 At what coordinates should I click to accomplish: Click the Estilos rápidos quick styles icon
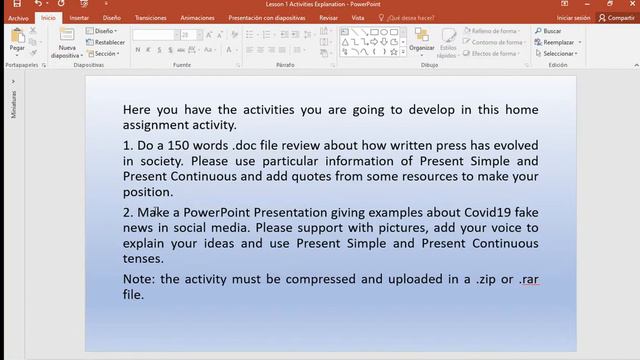pyautogui.click(x=448, y=36)
